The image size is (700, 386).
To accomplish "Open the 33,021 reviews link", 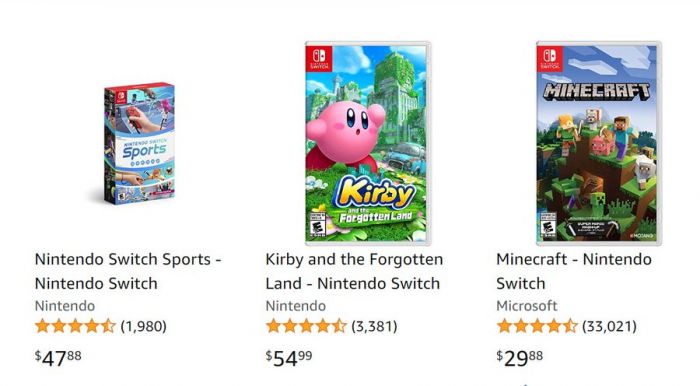I will tap(609, 326).
